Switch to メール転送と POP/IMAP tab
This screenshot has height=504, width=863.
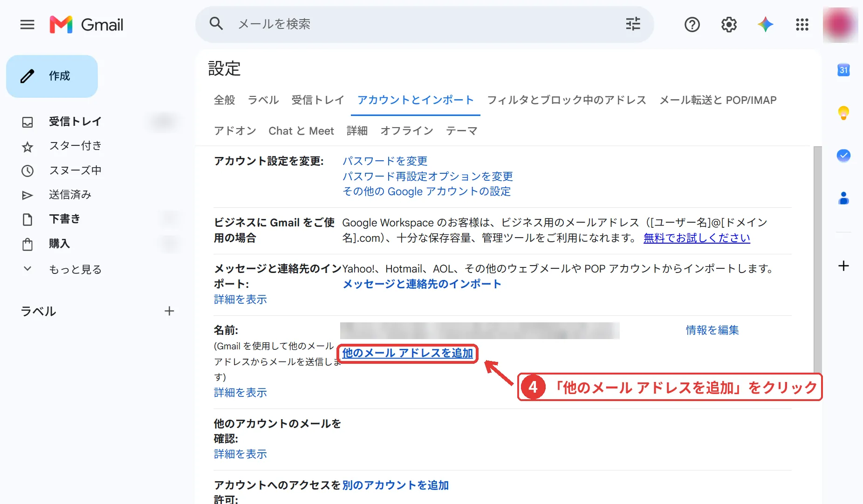(718, 100)
